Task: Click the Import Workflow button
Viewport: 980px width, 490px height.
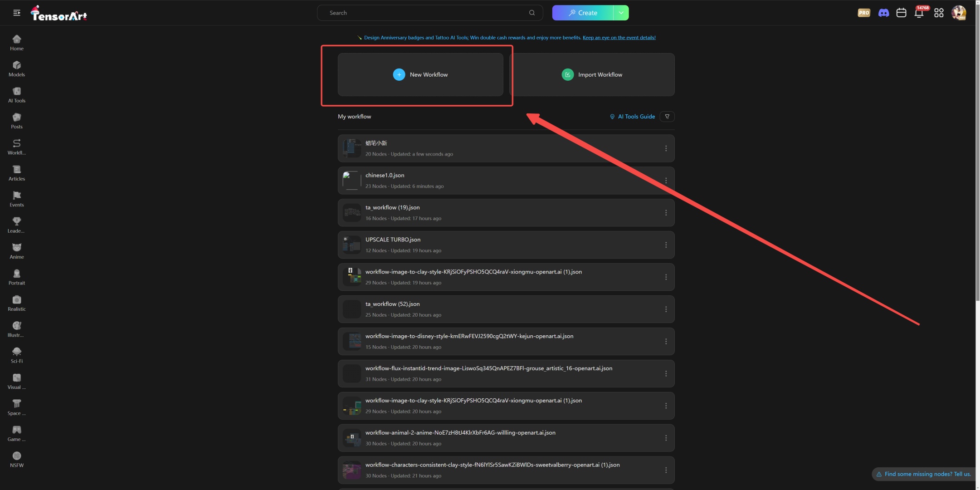Action: pyautogui.click(x=592, y=74)
